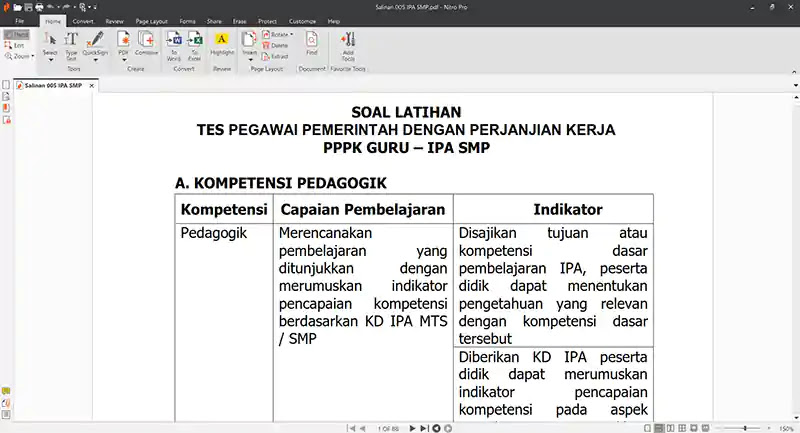
Task: Open the Forms ribbon tab
Action: pyautogui.click(x=187, y=21)
